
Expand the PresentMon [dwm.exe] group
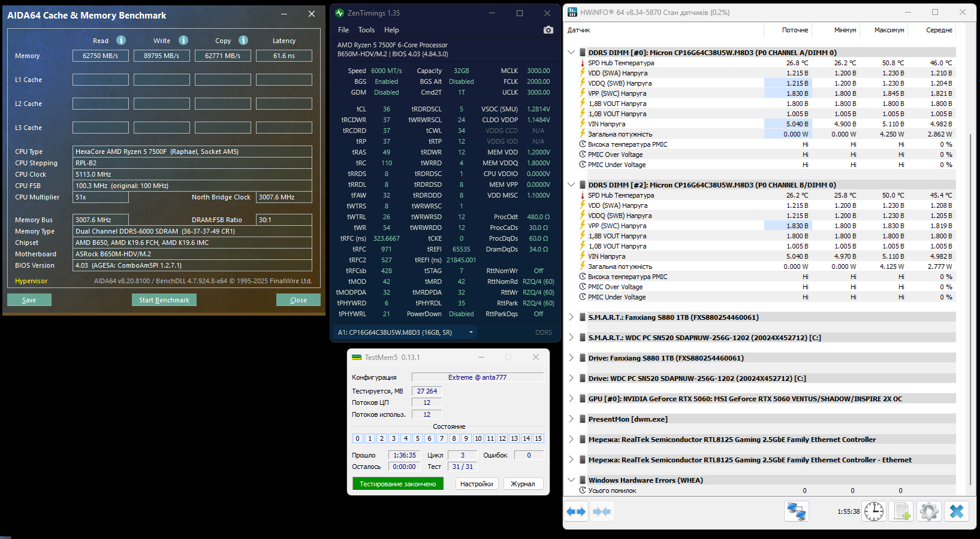[571, 419]
